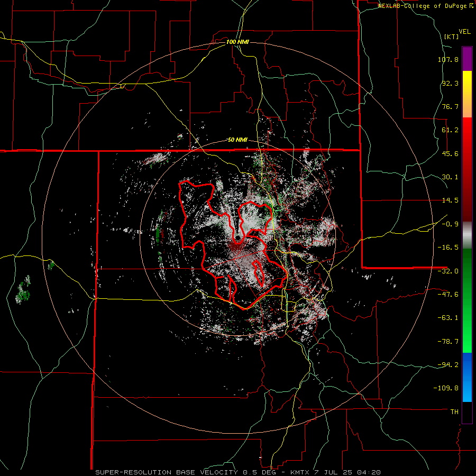Click the yellow-orange segment of the color bar
Image resolution: width=476 pixels, height=476 pixels.
click(467, 94)
